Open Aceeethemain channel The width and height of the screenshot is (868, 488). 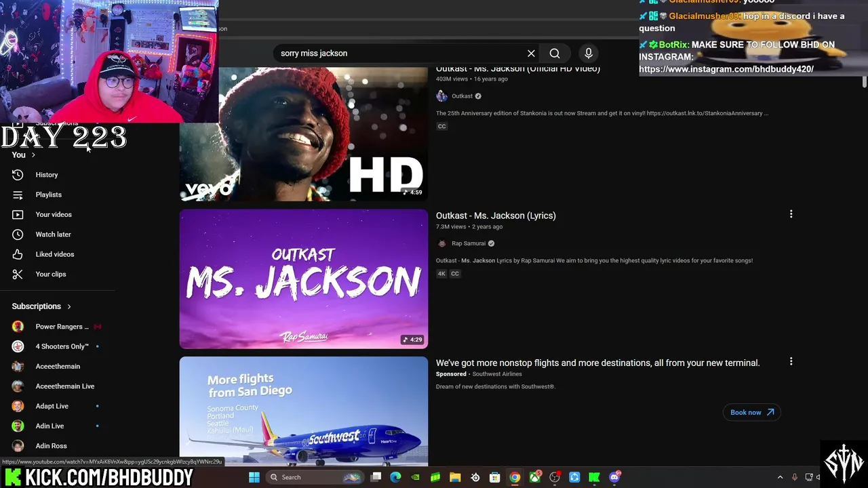pos(58,366)
